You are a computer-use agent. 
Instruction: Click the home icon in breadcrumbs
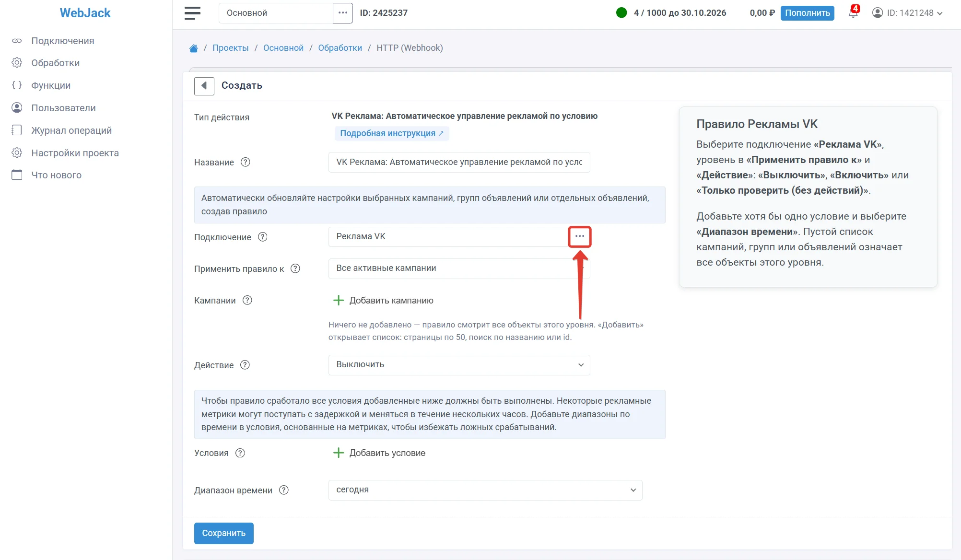click(x=194, y=48)
